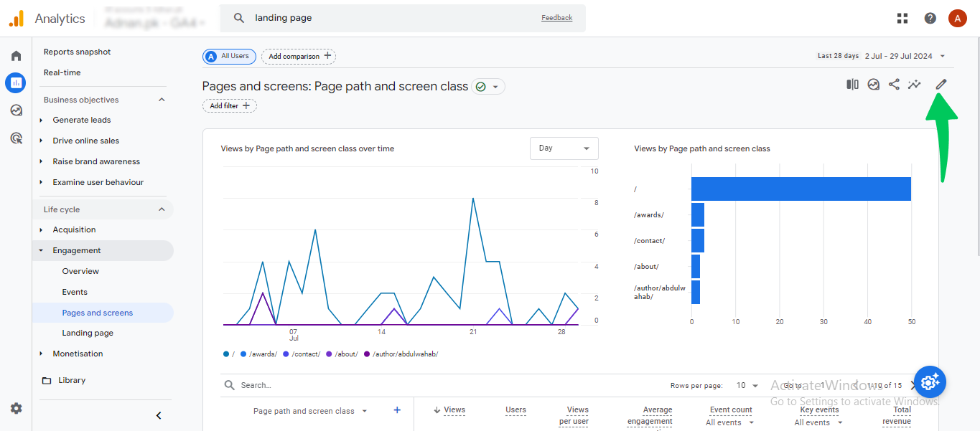This screenshot has height=431, width=980.
Task: Open the Home icon in left rail
Action: 16,56
